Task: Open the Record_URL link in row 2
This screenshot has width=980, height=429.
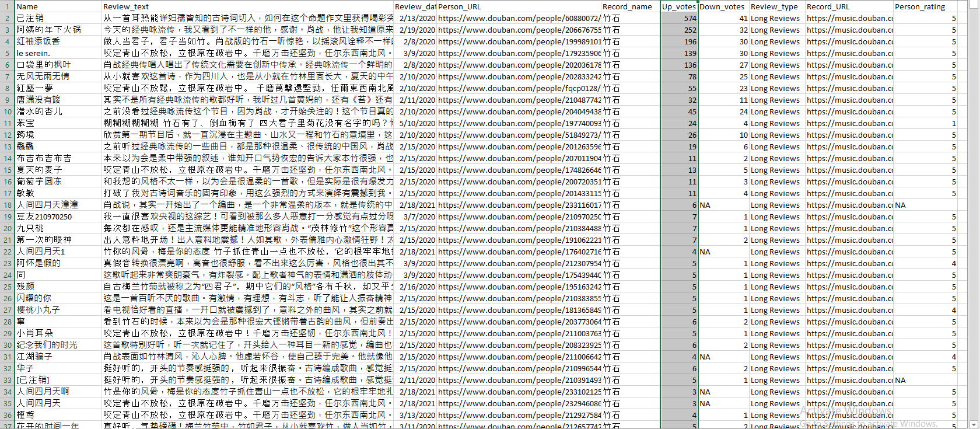Action: click(849, 18)
